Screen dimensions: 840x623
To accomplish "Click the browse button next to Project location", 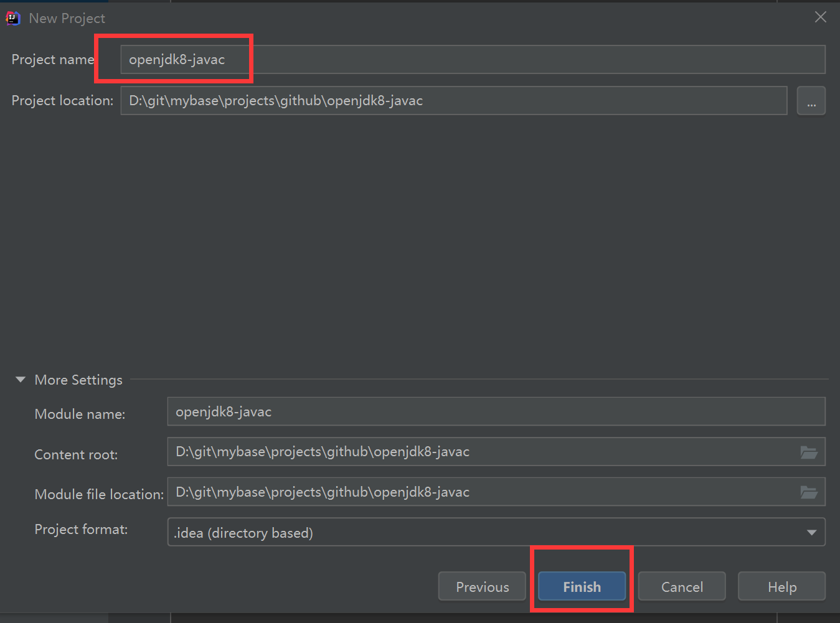I will coord(811,100).
